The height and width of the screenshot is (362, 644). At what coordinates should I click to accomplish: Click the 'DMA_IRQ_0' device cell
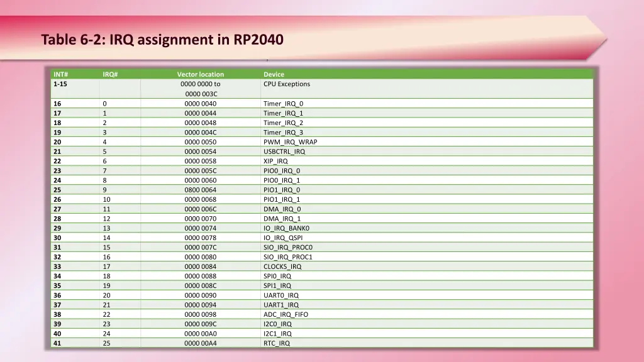click(x=282, y=209)
